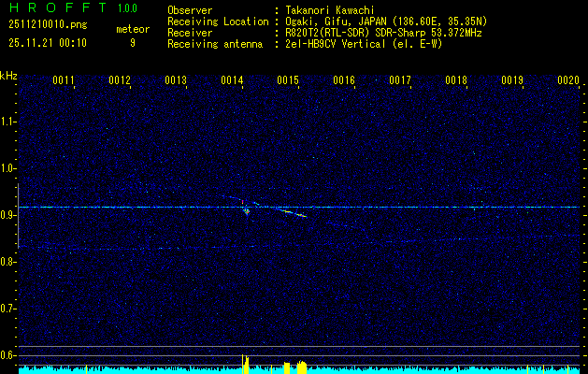Click the gray vertical bar beside 0.9 kHz
The image size is (588, 374).
18,216
